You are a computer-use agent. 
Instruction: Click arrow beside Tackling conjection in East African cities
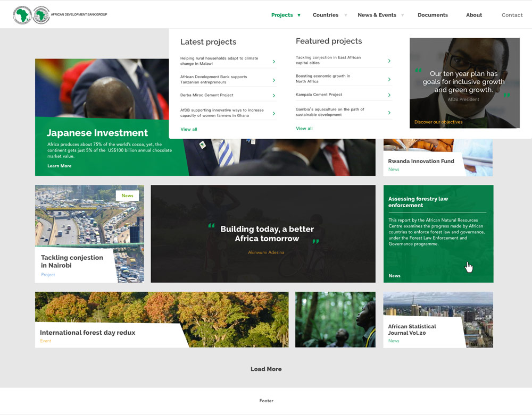point(389,61)
